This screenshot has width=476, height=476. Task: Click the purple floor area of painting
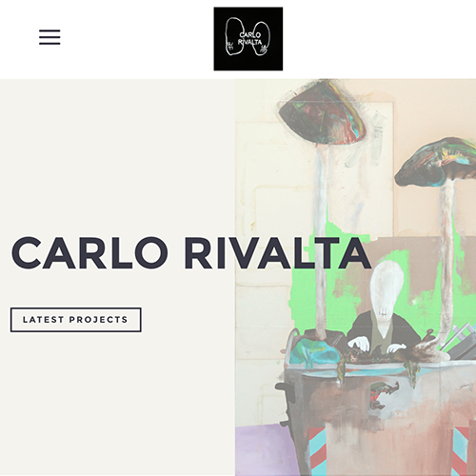pyautogui.click(x=264, y=450)
